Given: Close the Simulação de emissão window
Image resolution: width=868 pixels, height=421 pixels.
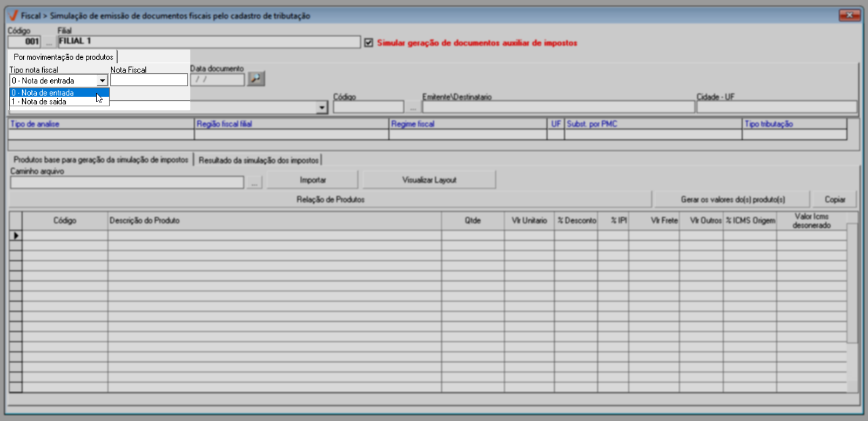Looking at the screenshot, I should click(x=850, y=15).
